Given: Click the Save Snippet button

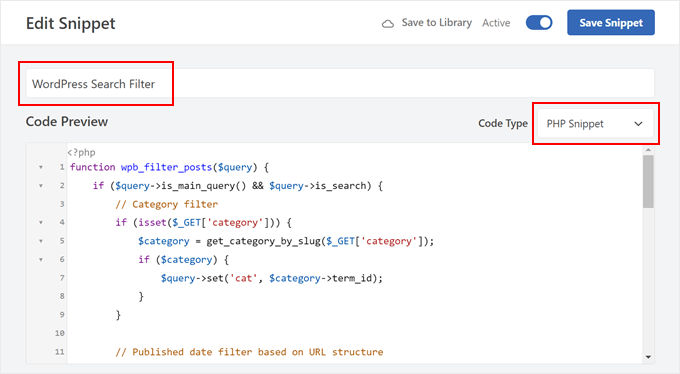Looking at the screenshot, I should point(611,23).
